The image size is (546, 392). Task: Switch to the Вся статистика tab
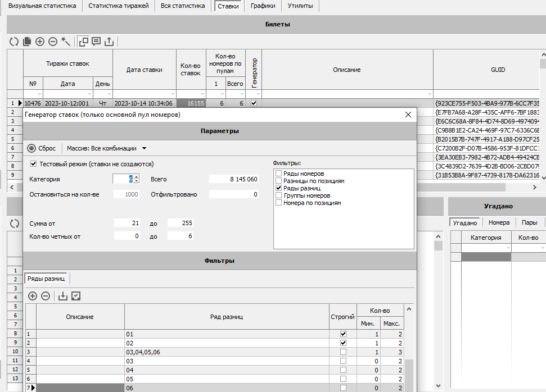[x=183, y=6]
